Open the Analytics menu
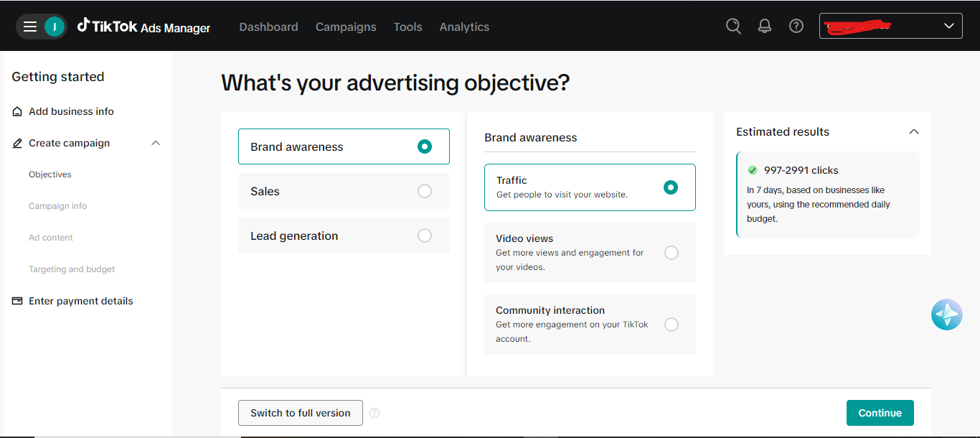This screenshot has width=980, height=438. [x=464, y=27]
